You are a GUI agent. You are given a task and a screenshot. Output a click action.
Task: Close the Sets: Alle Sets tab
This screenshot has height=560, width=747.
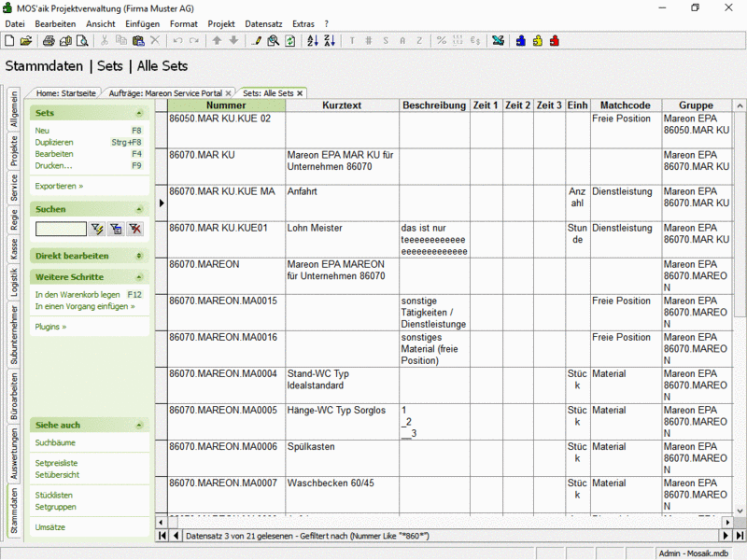click(x=300, y=93)
